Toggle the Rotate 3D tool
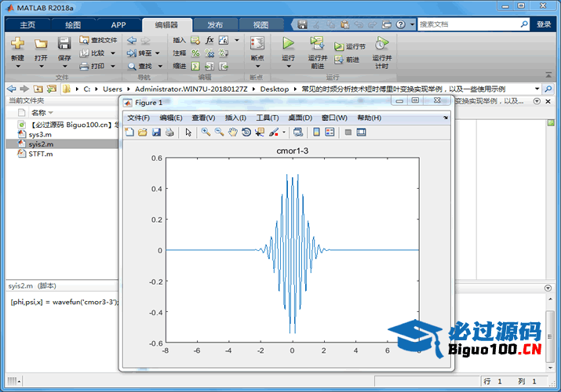 pyautogui.click(x=246, y=132)
